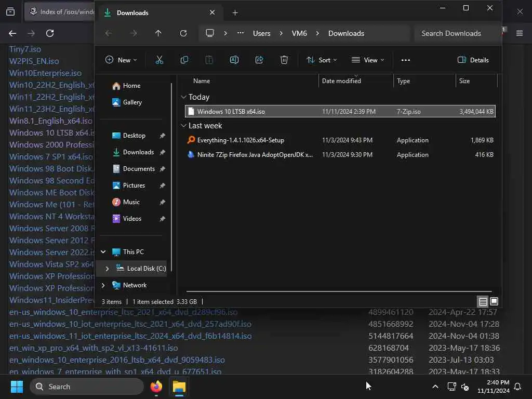This screenshot has width=532, height=399.
Task: Go back in Firefox window
Action: 12,33
